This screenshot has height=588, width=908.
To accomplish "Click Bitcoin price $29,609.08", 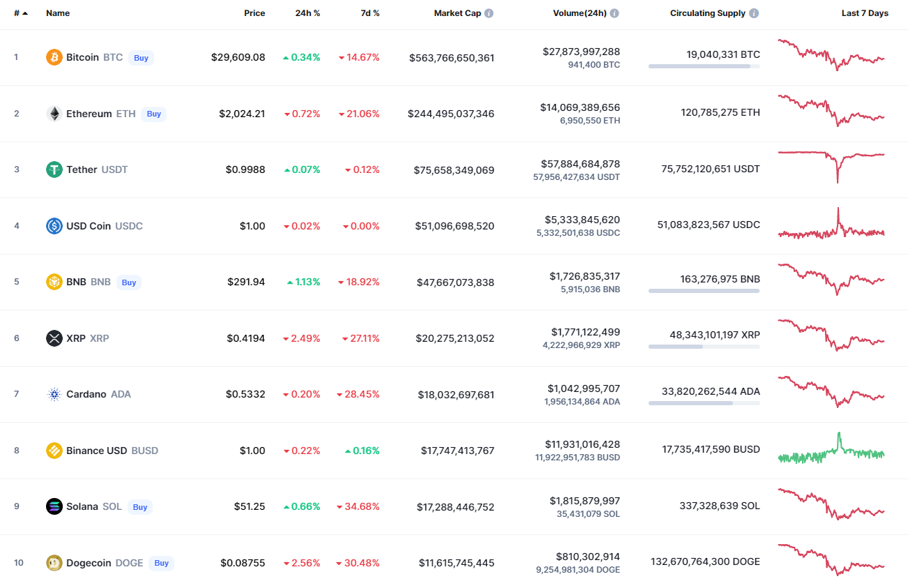I will tap(239, 57).
